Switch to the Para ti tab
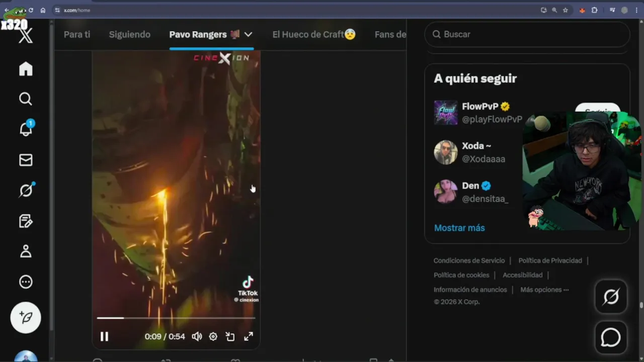Screen dimensions: 644x362 (77, 34)
